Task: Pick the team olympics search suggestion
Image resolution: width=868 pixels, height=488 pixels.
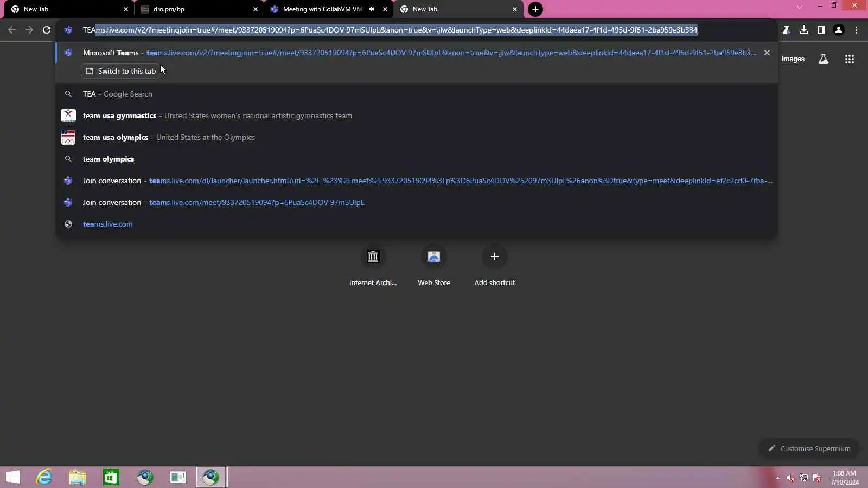Action: (x=417, y=159)
